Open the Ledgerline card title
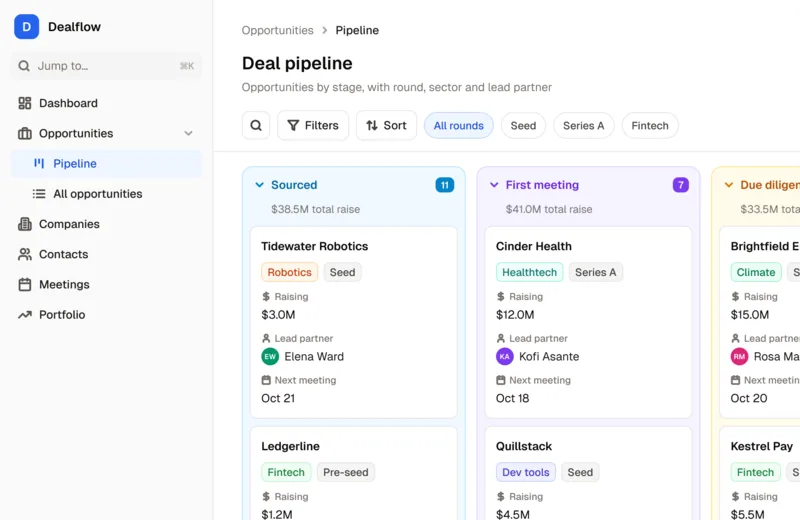This screenshot has height=520, width=800. pos(290,446)
